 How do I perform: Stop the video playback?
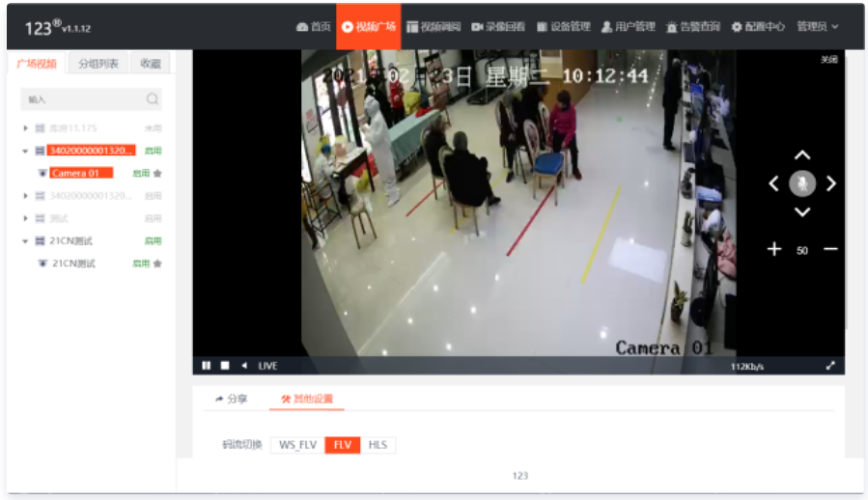225,366
